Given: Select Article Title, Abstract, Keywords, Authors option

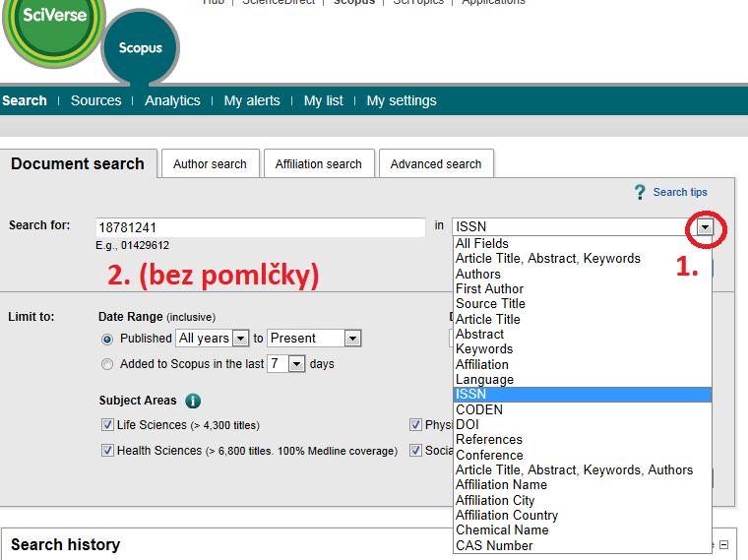Looking at the screenshot, I should (x=582, y=469).
